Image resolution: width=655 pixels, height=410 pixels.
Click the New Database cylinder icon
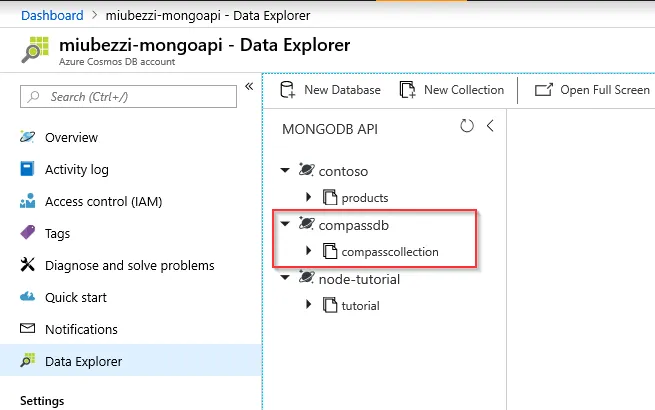(287, 89)
